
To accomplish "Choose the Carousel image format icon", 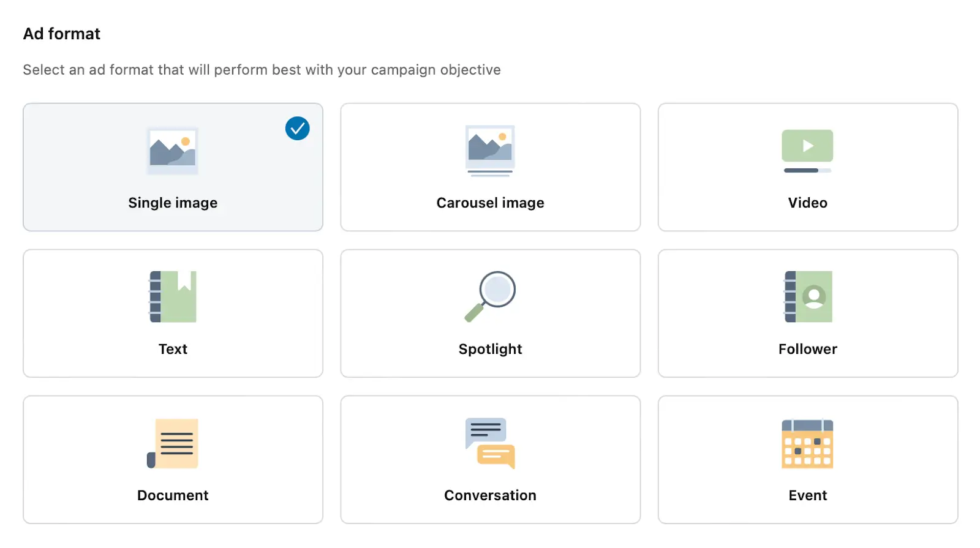I will 490,151.
